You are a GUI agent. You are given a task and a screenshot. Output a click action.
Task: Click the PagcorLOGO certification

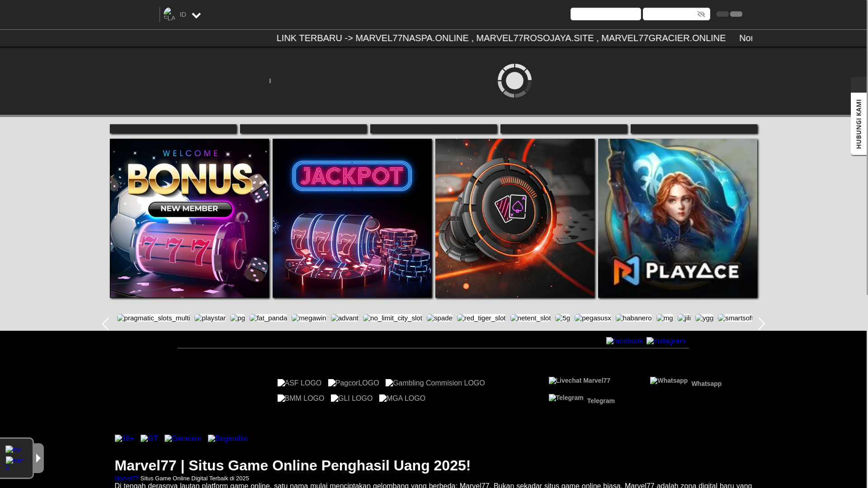(354, 383)
